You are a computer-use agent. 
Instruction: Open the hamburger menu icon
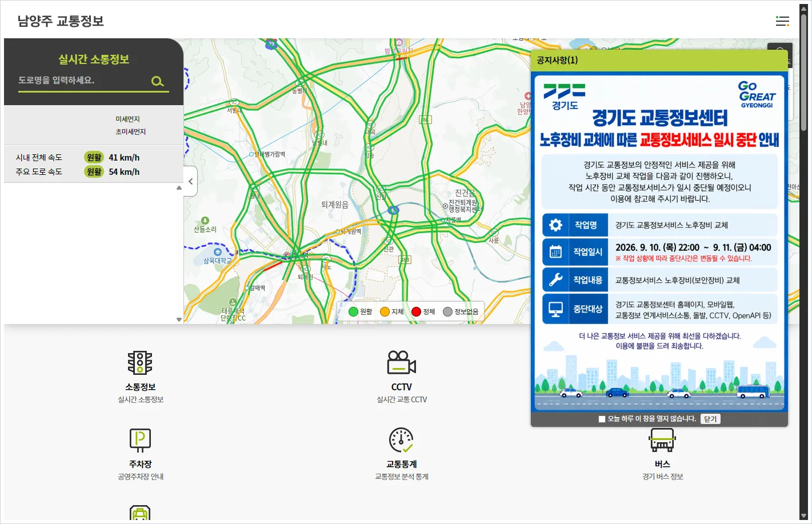pos(782,21)
